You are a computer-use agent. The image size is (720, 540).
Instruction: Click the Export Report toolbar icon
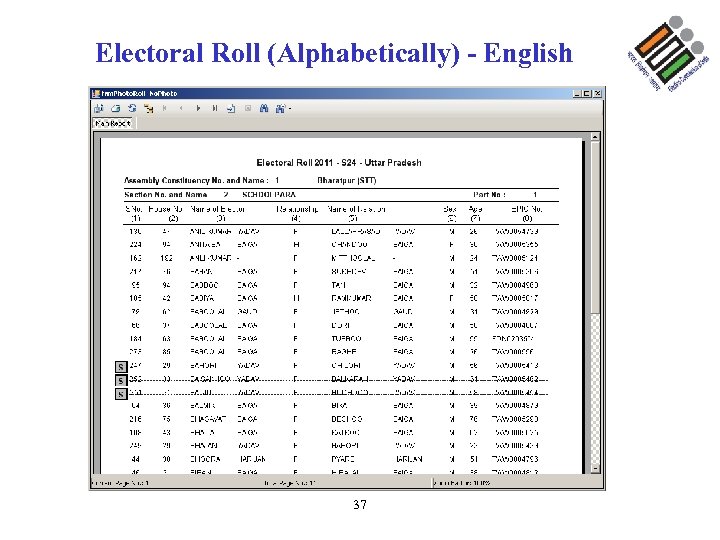pyautogui.click(x=99, y=108)
